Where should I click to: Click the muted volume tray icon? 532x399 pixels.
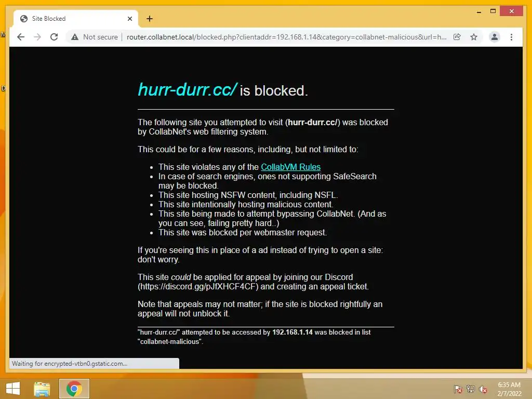[483, 389]
